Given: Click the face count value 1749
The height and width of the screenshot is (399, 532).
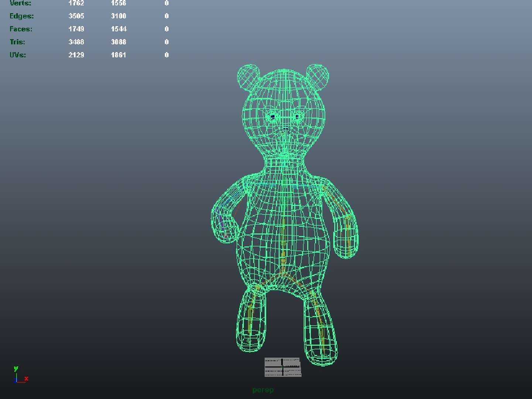Looking at the screenshot, I should pyautogui.click(x=76, y=29).
